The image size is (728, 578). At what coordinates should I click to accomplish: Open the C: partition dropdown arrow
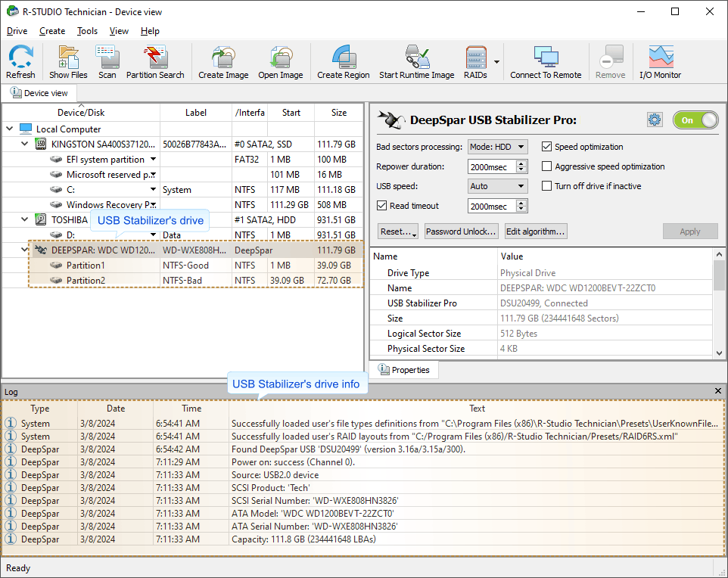pyautogui.click(x=153, y=189)
